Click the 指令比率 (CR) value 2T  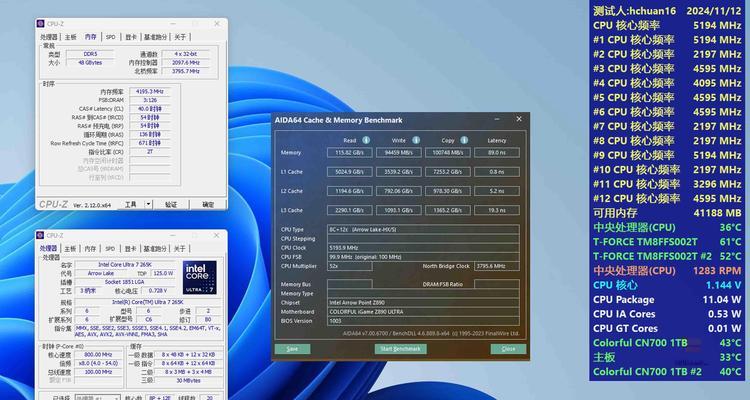(149, 152)
